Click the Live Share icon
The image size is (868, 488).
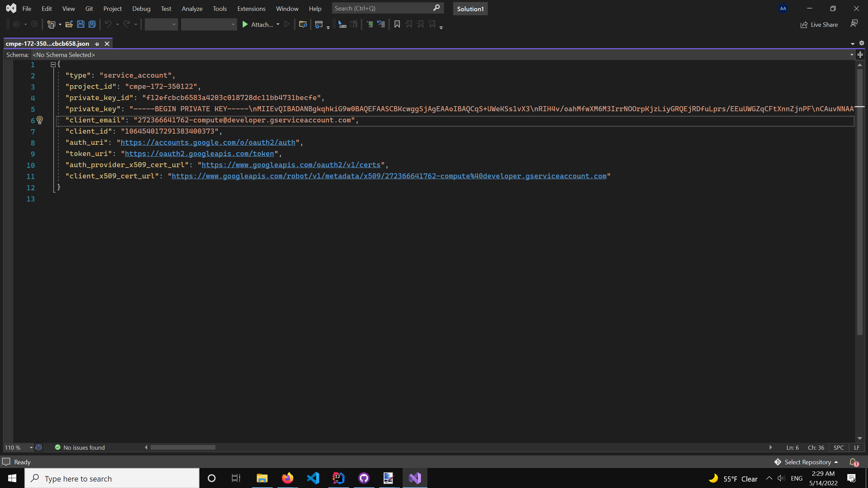coord(804,25)
